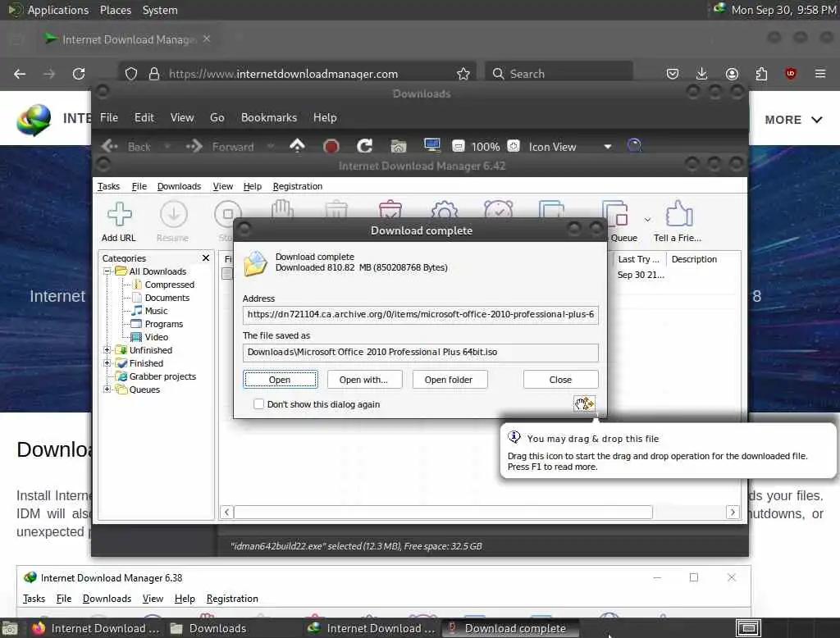Screen dimensions: 840x638
Task: Click the Add URL plus icon
Action: click(119, 214)
